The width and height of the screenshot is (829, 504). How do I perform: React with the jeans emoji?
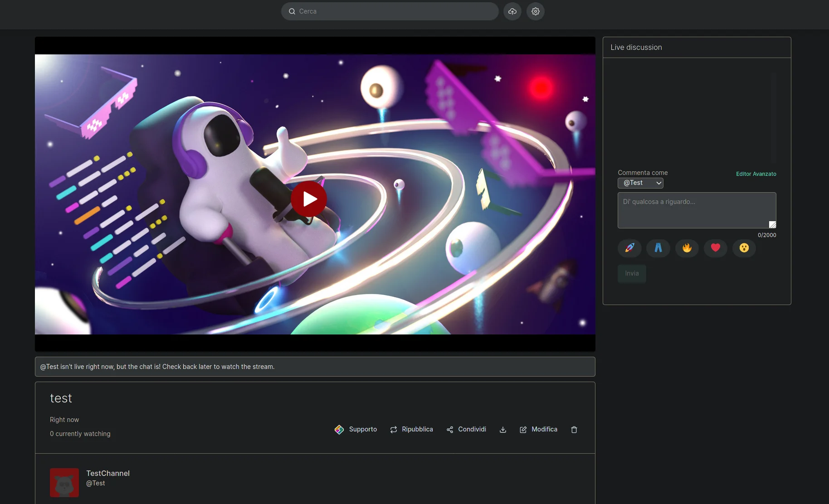[658, 248]
